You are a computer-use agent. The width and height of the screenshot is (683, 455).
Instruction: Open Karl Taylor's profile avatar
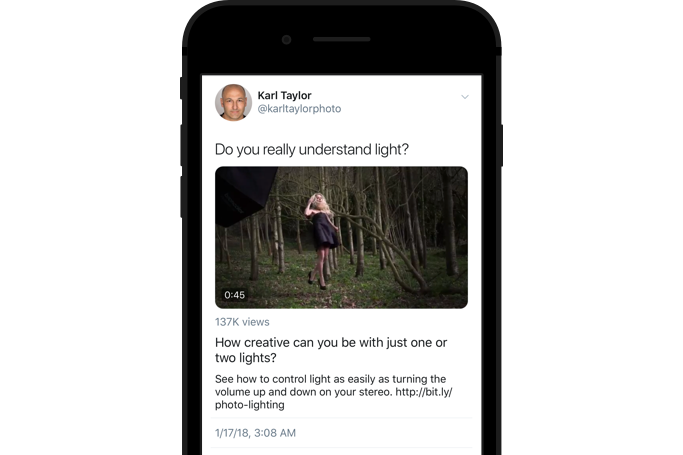pyautogui.click(x=233, y=102)
